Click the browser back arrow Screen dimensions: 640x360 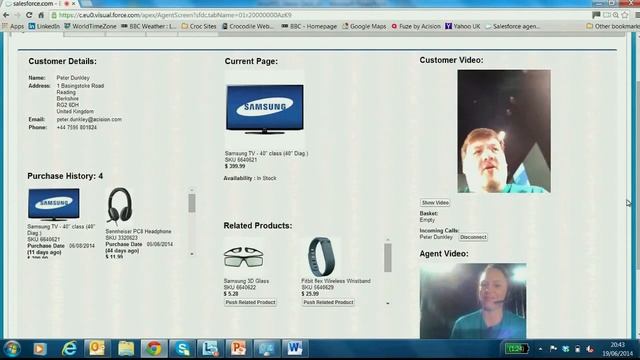click(x=6, y=15)
